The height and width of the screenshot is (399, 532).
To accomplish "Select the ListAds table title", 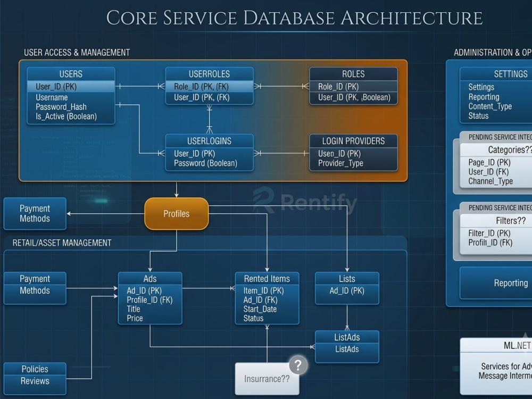I will (347, 337).
